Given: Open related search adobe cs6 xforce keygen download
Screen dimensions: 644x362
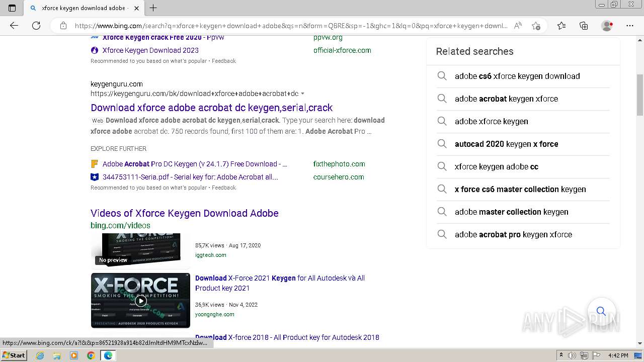Looking at the screenshot, I should 517,76.
